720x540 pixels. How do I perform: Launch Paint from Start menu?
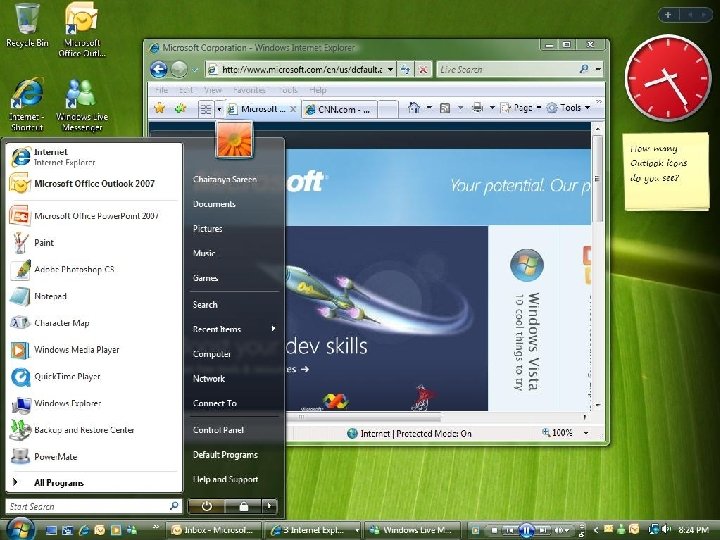click(x=94, y=242)
